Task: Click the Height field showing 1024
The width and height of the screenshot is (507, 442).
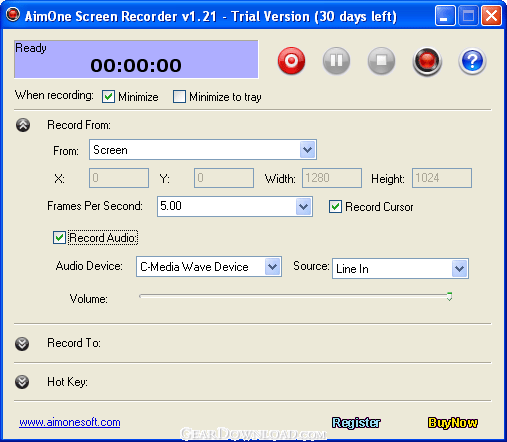Action: [x=442, y=178]
